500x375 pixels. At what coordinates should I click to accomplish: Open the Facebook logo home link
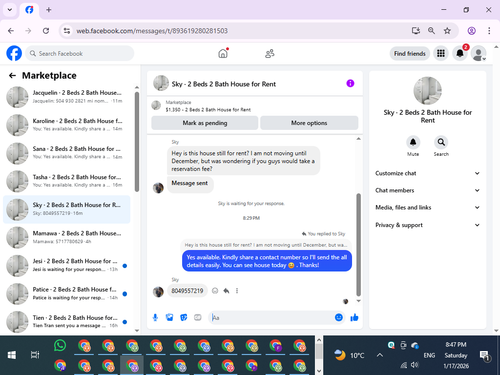[14, 53]
